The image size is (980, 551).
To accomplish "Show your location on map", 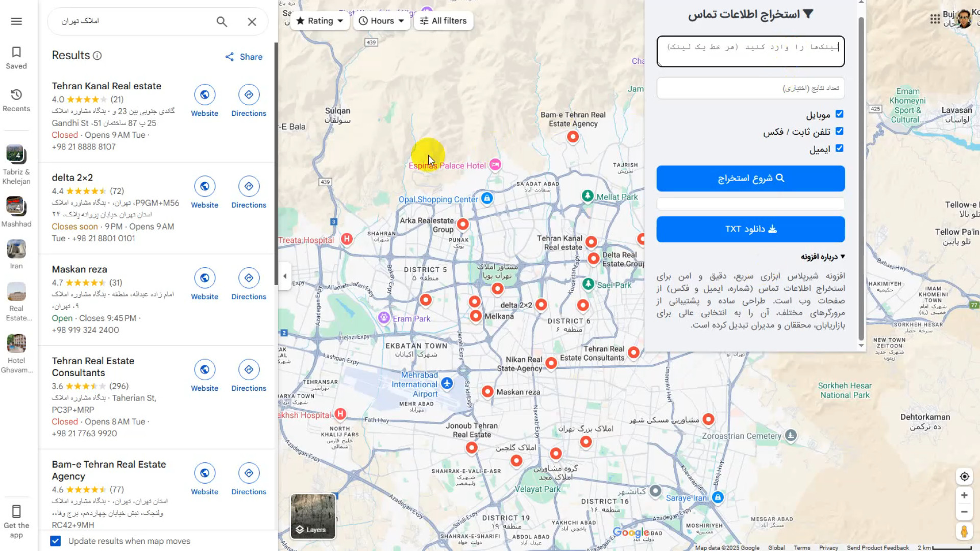I will (964, 477).
